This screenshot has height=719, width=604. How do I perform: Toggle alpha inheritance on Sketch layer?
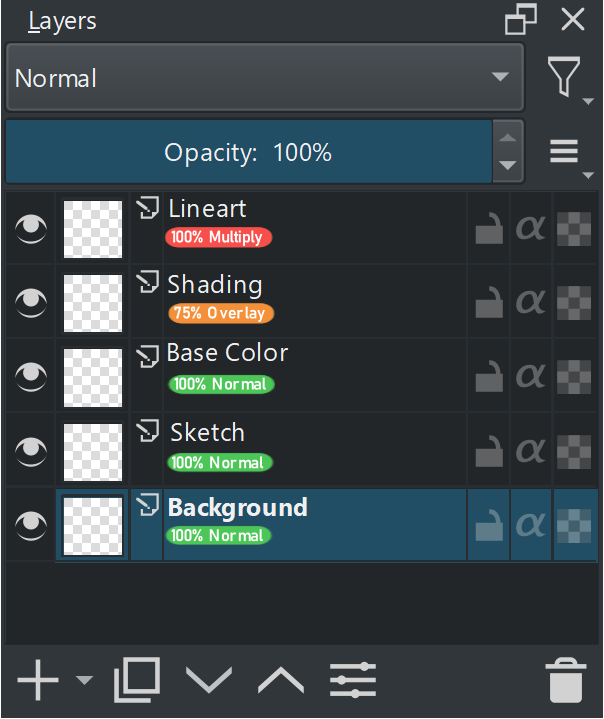click(x=531, y=450)
